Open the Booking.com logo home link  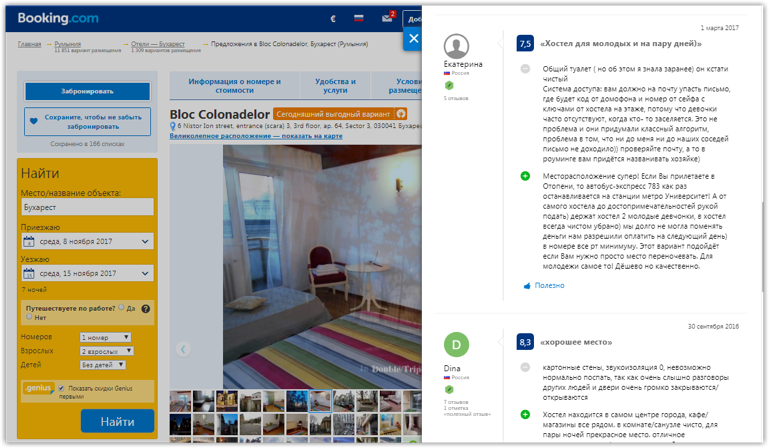pyautogui.click(x=58, y=18)
